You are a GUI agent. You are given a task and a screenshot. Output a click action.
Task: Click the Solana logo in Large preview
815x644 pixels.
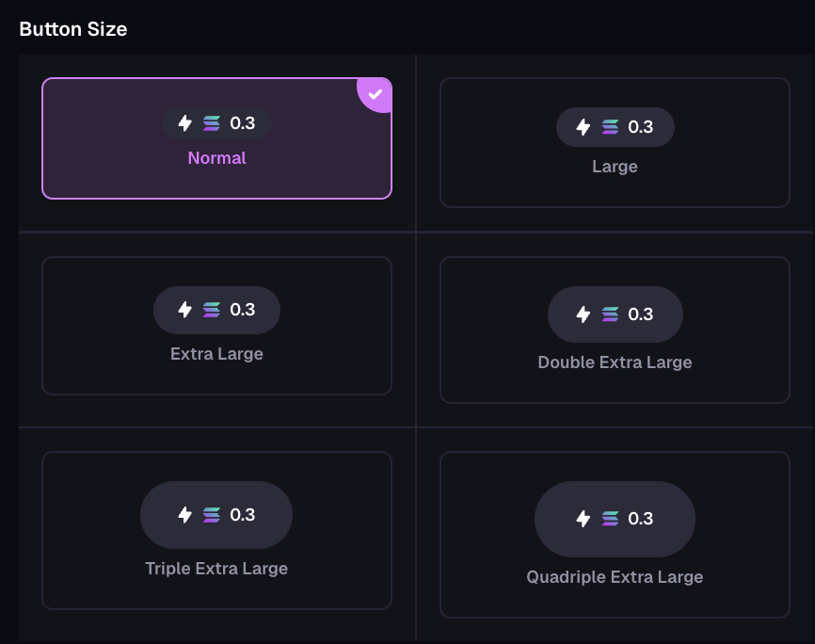coord(610,127)
